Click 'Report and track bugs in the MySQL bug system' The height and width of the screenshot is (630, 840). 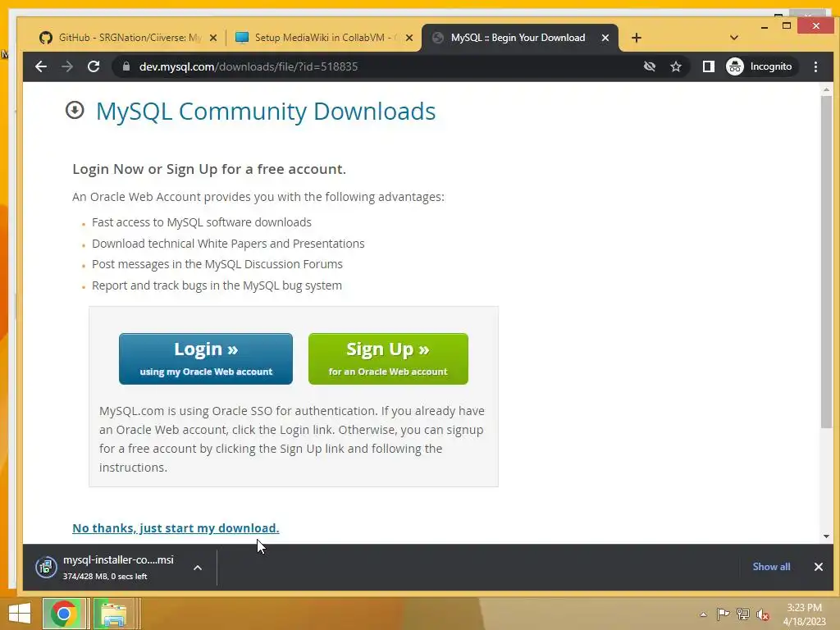(x=217, y=285)
